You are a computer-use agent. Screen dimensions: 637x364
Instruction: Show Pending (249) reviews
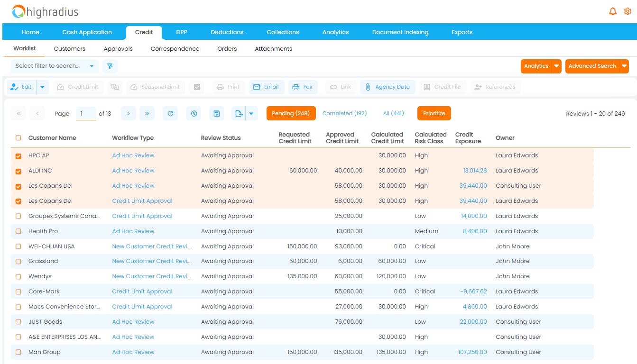point(291,113)
